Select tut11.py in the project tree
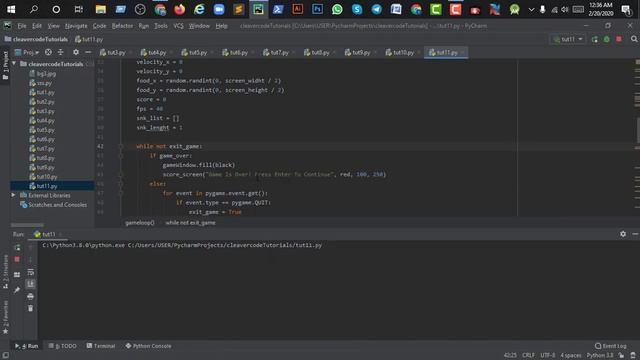This screenshot has width=640, height=360. (43, 186)
